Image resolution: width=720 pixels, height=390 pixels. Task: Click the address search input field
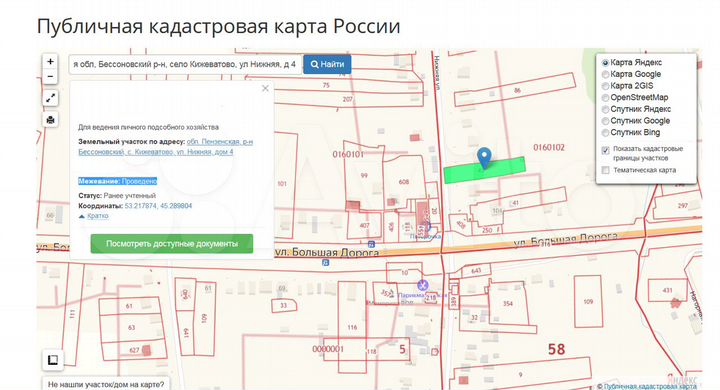186,64
